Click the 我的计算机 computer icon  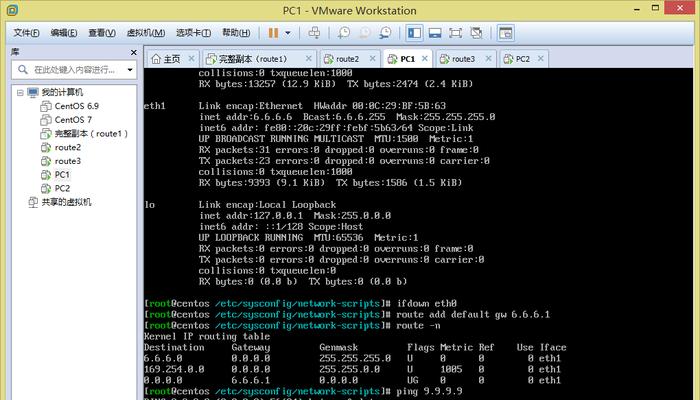33,92
